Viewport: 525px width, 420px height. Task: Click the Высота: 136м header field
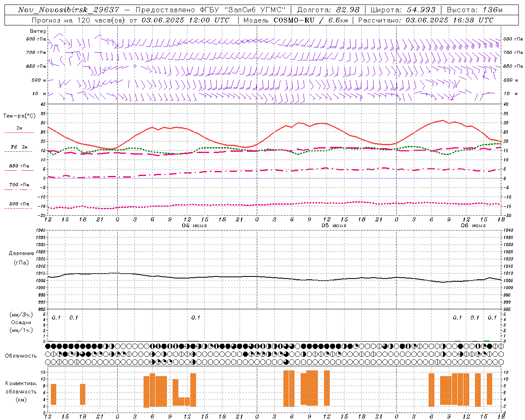click(475, 10)
